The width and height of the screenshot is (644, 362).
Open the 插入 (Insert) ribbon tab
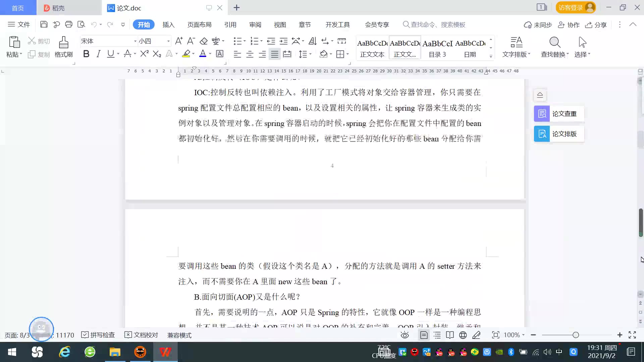[x=168, y=25]
